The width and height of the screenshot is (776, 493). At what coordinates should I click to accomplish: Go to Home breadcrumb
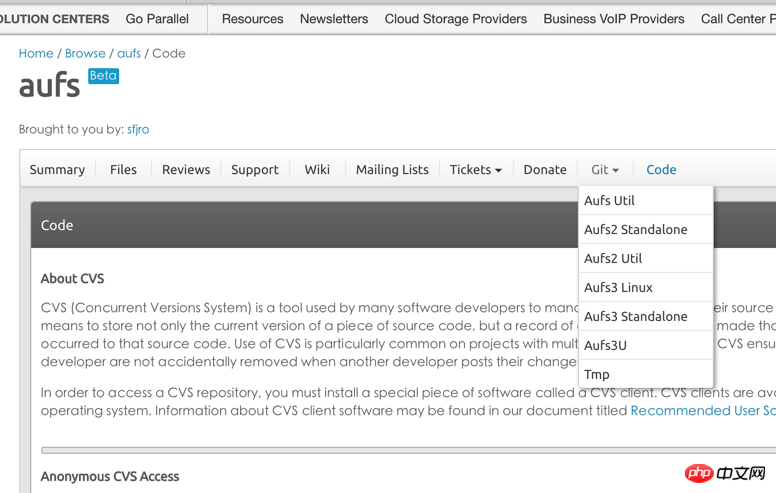coord(36,53)
